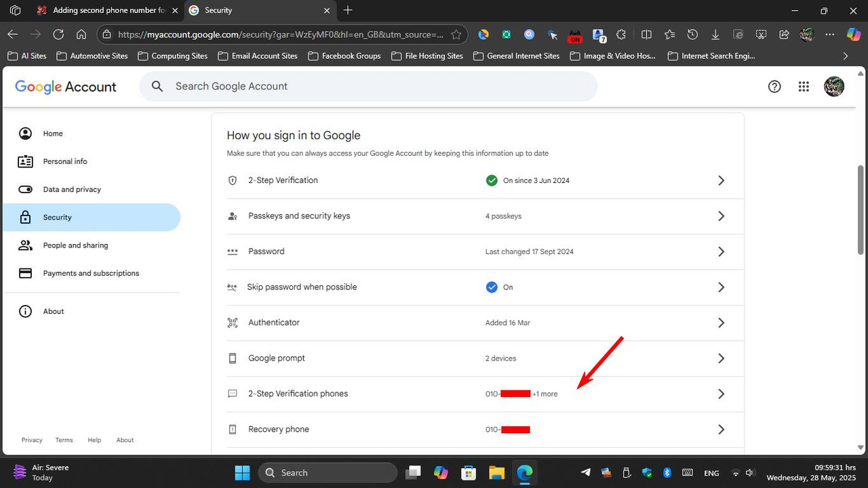
Task: Open Google prompt row chevron
Action: coord(722,358)
